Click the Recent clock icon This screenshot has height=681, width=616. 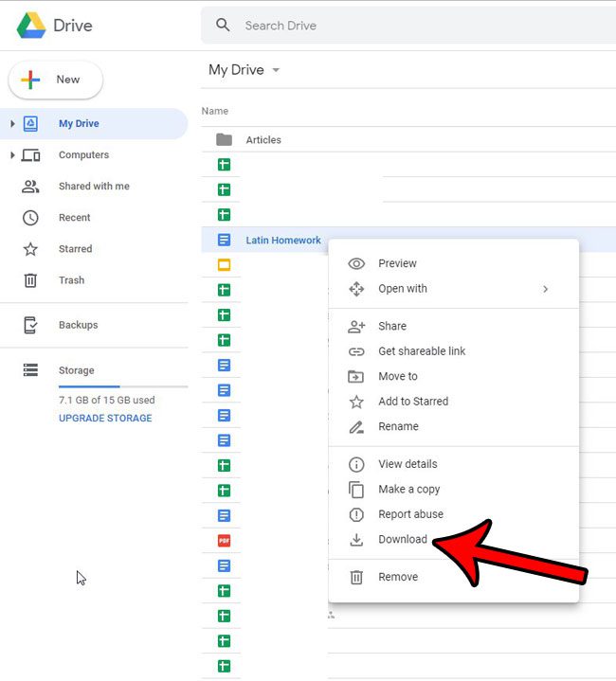pos(30,218)
